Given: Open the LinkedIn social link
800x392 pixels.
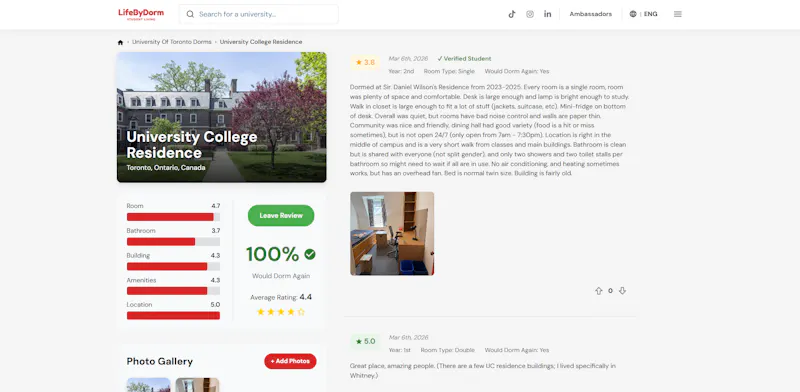Looking at the screenshot, I should coord(547,14).
